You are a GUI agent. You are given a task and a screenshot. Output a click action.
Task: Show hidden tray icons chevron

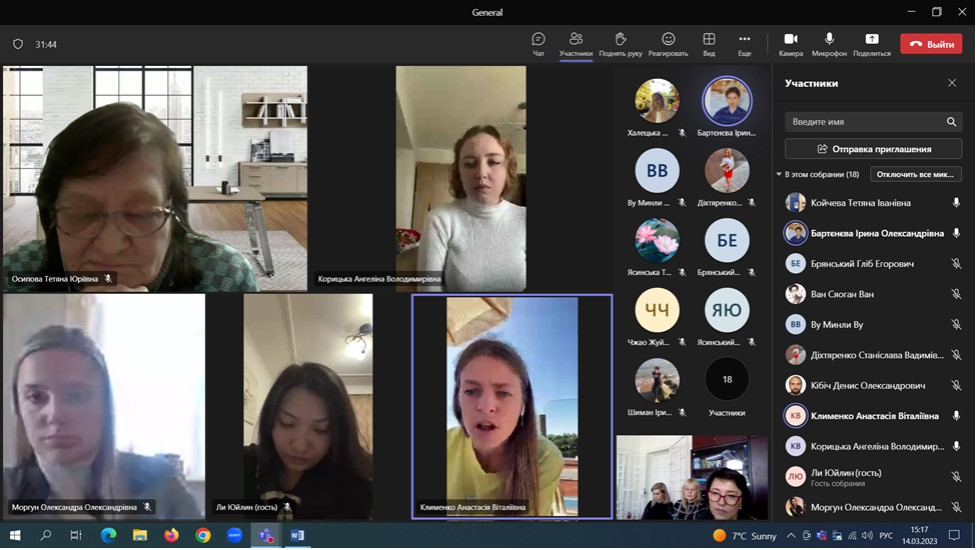(791, 536)
